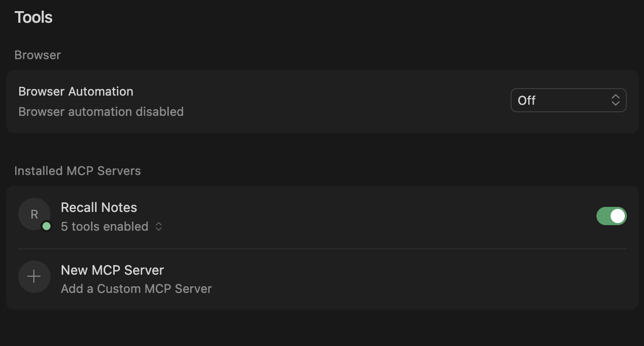This screenshot has height=346, width=644.
Task: Click the "5 tools enabled" text
Action: click(x=104, y=227)
